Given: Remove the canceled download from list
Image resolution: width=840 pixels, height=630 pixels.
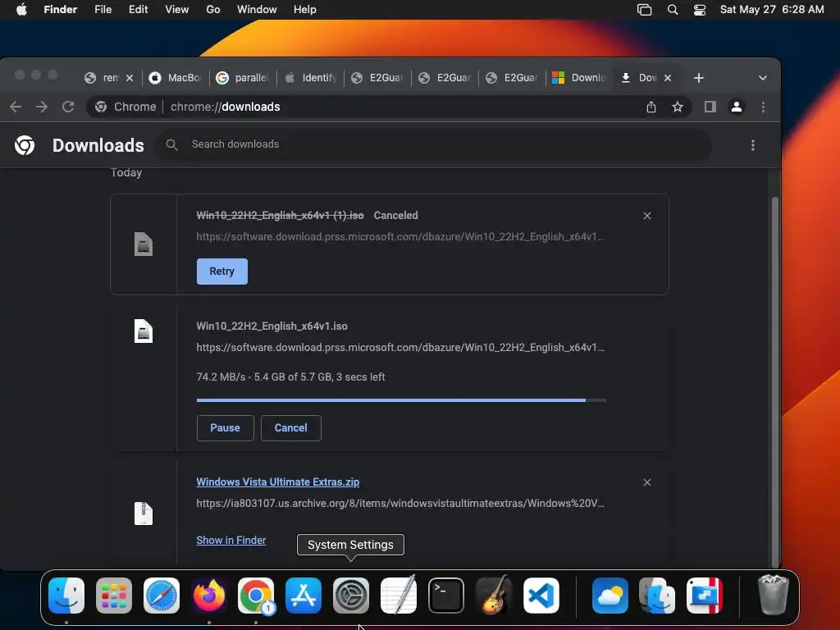Looking at the screenshot, I should [x=647, y=216].
